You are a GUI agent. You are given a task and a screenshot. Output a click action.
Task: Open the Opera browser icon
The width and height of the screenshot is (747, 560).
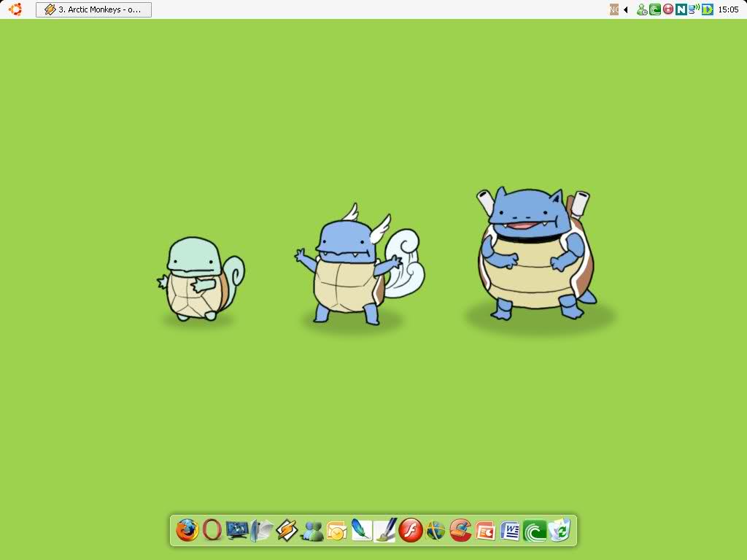[212, 530]
